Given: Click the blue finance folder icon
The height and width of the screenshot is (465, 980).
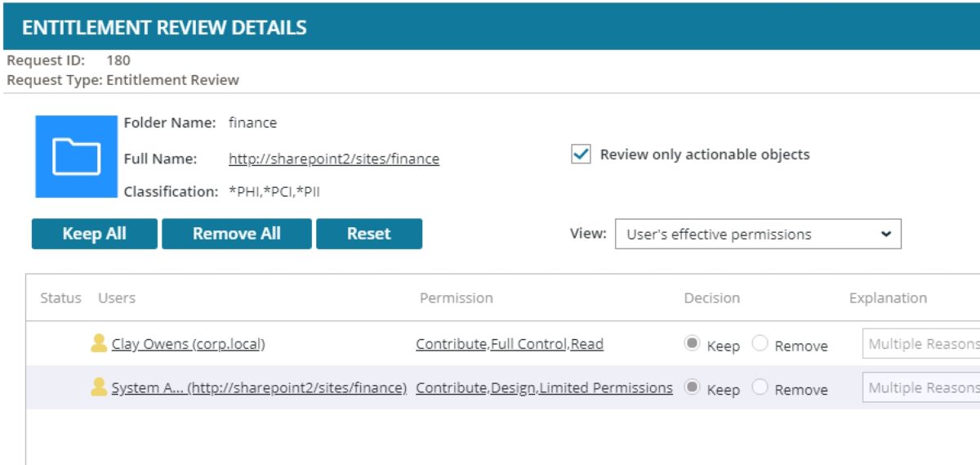Looking at the screenshot, I should point(76,156).
